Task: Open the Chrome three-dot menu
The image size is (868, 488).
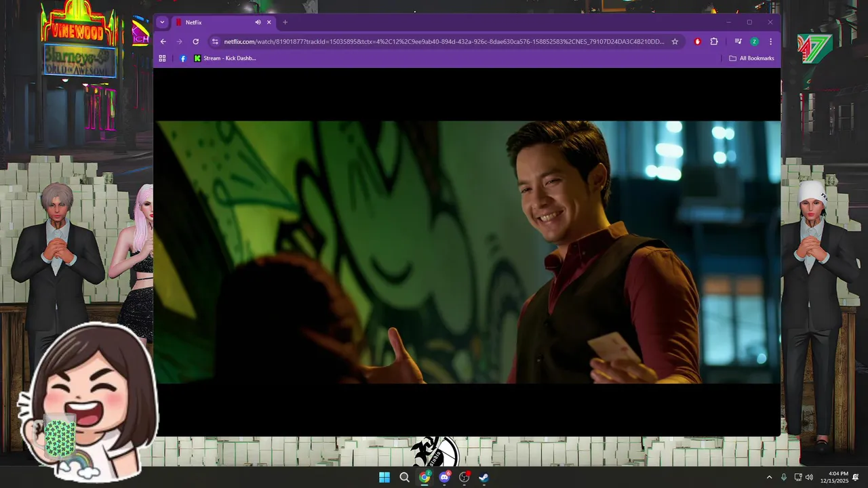Action: click(770, 41)
